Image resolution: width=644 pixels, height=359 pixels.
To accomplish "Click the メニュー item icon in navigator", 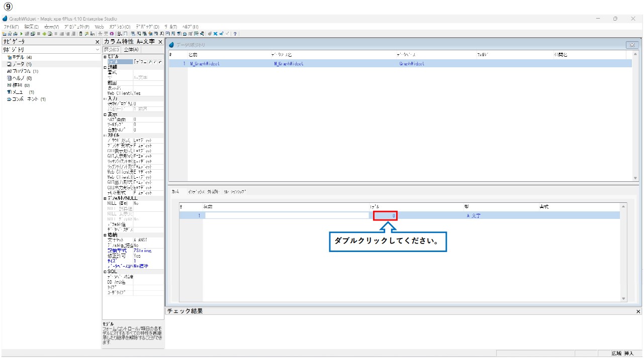I will [9, 92].
